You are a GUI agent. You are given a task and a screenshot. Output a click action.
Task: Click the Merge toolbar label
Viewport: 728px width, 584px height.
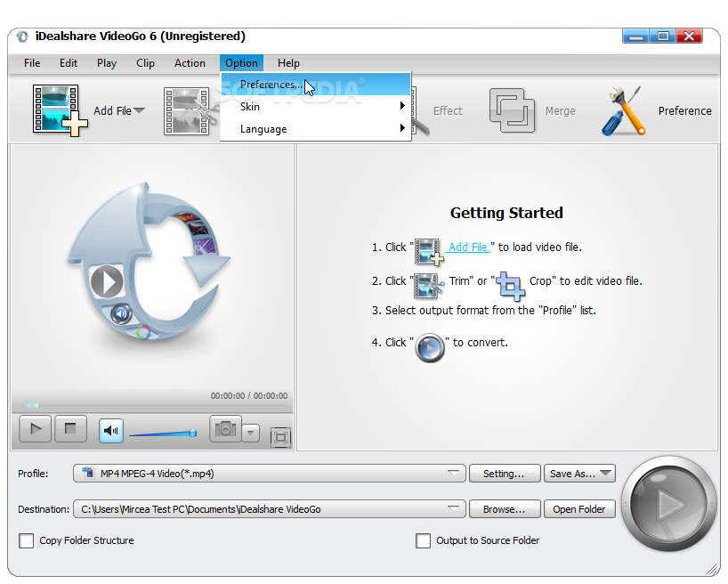[560, 111]
